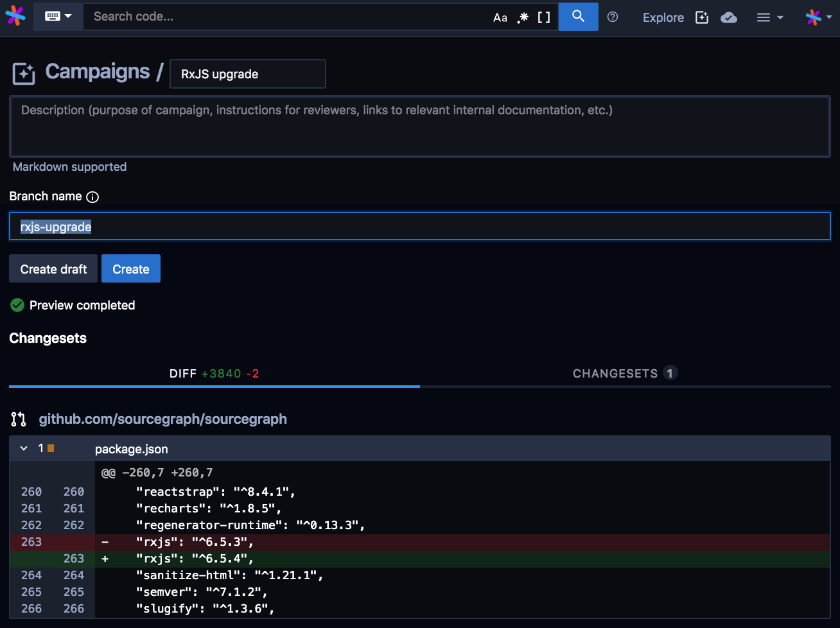Click the regenerator-runtime ^0.13.3 line
Image resolution: width=840 pixels, height=628 pixels.
(420, 525)
